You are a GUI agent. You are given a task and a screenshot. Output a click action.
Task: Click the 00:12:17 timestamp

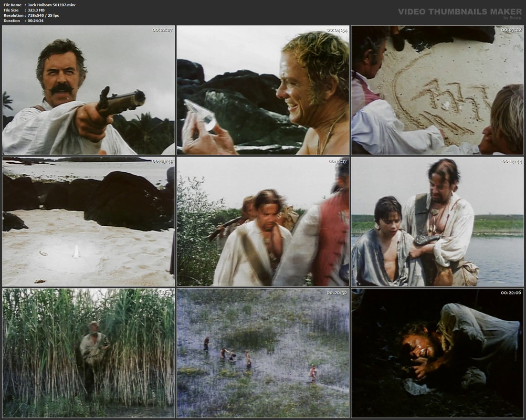pyautogui.click(x=337, y=162)
